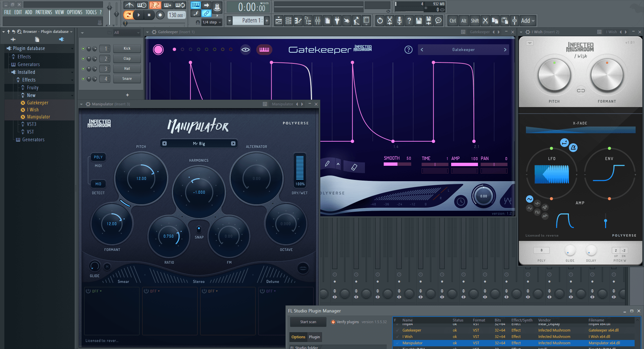Open Gatekeeper clock sync icon

(x=461, y=202)
